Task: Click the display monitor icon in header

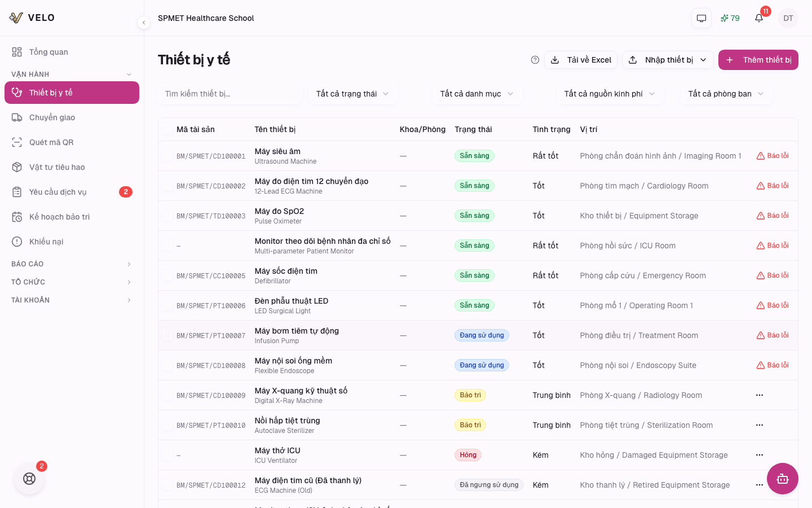Action: pyautogui.click(x=701, y=18)
